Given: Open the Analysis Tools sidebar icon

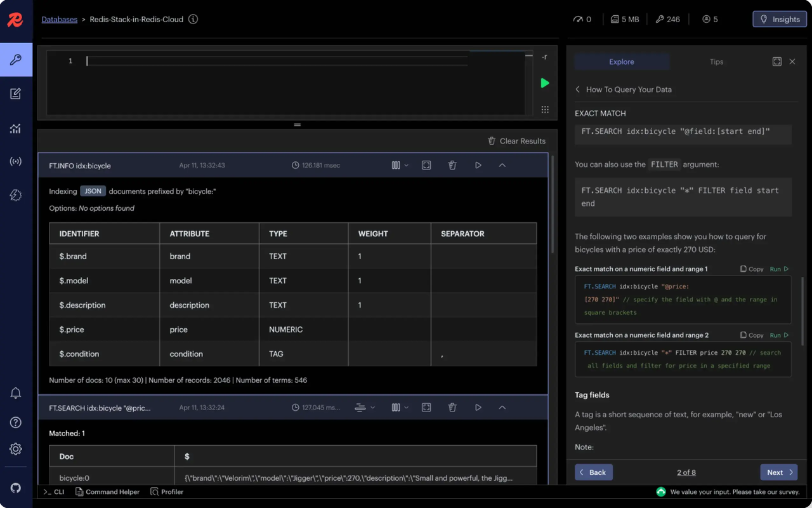Looking at the screenshot, I should [x=16, y=128].
